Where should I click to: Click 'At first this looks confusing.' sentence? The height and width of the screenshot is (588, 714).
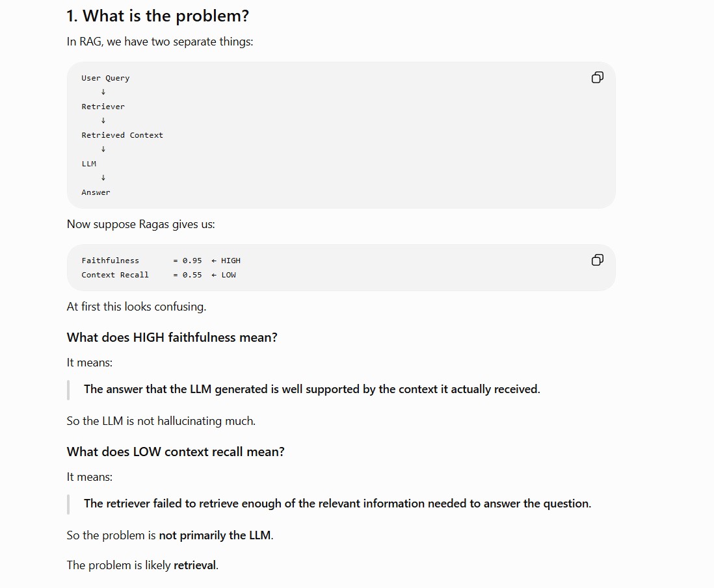pos(137,307)
